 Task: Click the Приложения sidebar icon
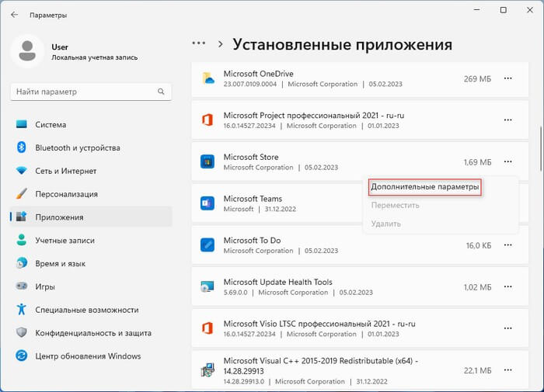pos(22,217)
